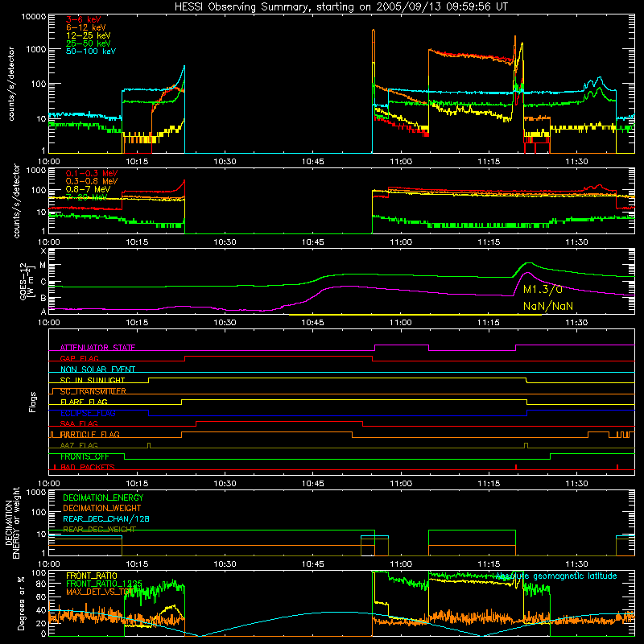The height and width of the screenshot is (644, 644).
Task: Select the 3-6 keV legend label
Action: coord(84,19)
